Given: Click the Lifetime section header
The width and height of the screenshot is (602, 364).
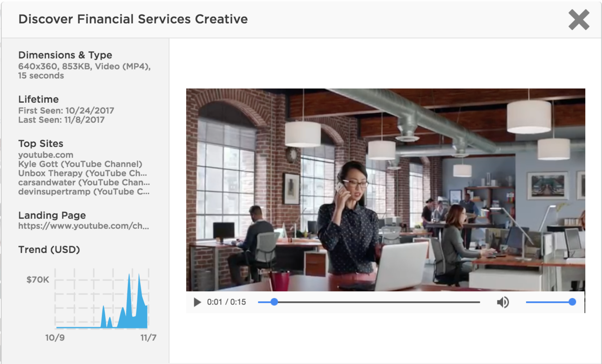Looking at the screenshot, I should pos(38,99).
